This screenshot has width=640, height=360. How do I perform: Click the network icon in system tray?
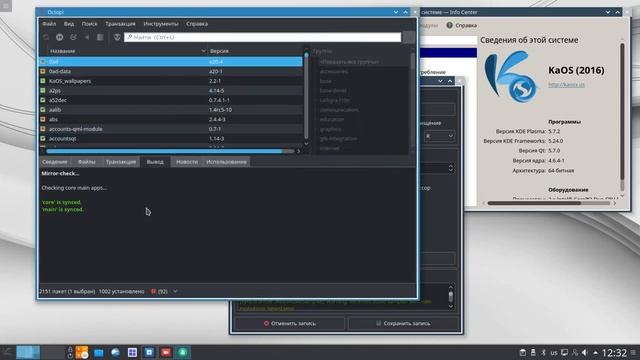click(x=575, y=352)
